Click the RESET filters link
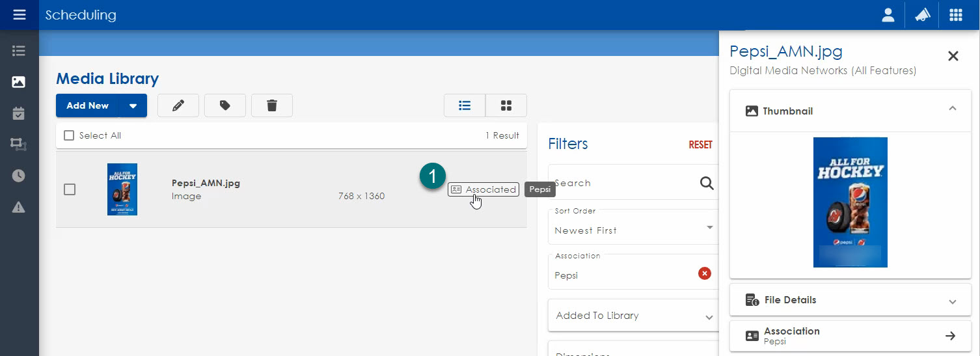Image resolution: width=980 pixels, height=356 pixels. point(700,144)
